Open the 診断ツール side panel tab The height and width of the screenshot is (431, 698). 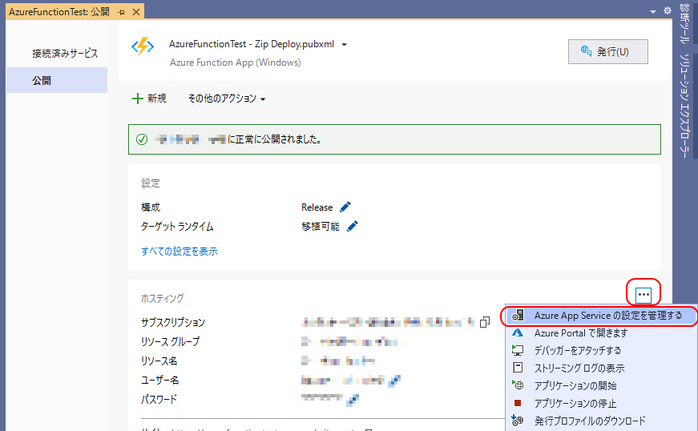pos(685,23)
